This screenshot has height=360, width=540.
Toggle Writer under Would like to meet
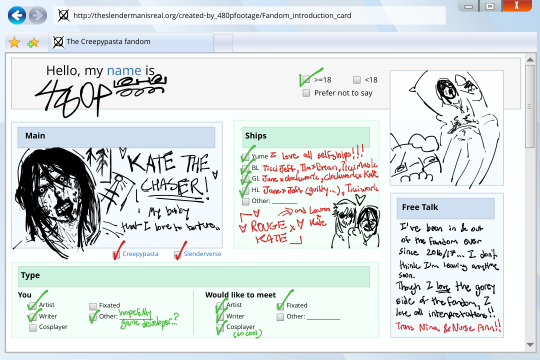220,317
